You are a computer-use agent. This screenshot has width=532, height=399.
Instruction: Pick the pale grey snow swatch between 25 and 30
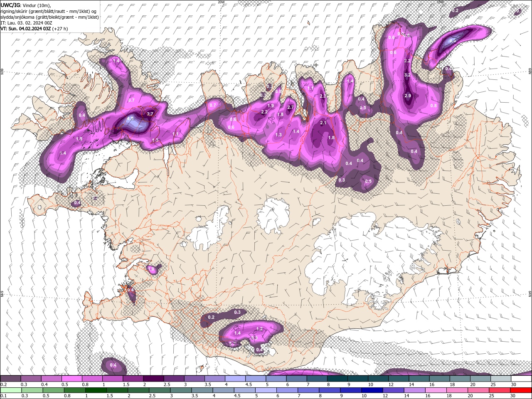[x=501, y=379]
